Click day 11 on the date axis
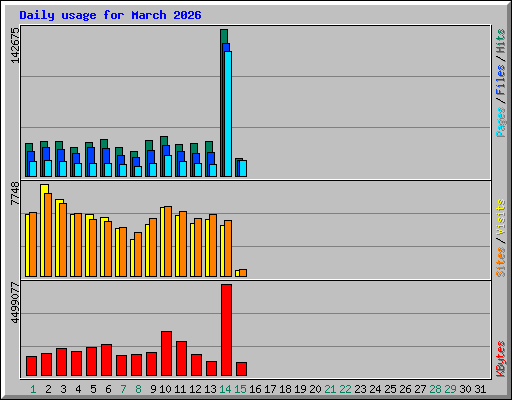Viewport: 512px width, 400px height. pyautogui.click(x=180, y=389)
